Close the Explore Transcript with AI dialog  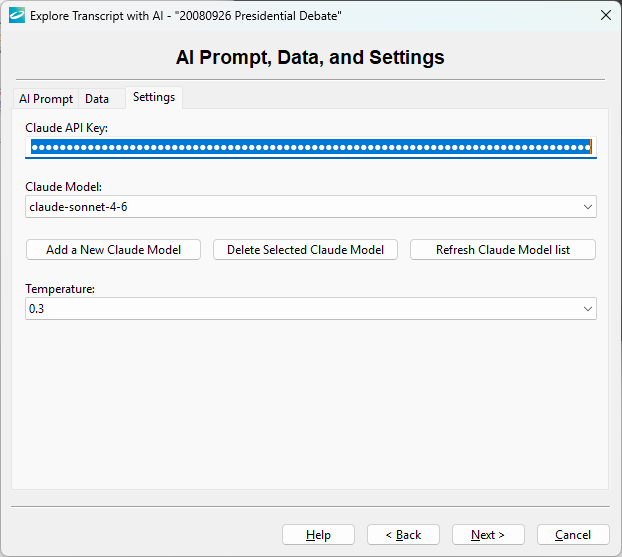point(605,15)
